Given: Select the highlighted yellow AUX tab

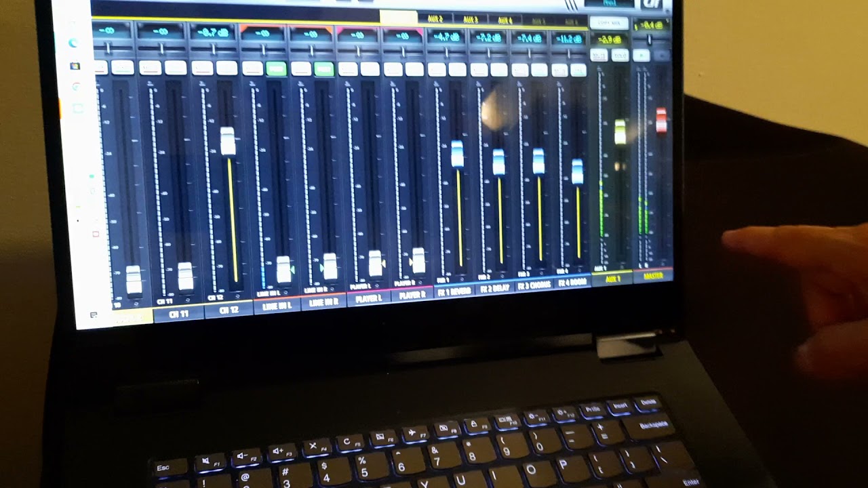Looking at the screenshot, I should [398, 18].
